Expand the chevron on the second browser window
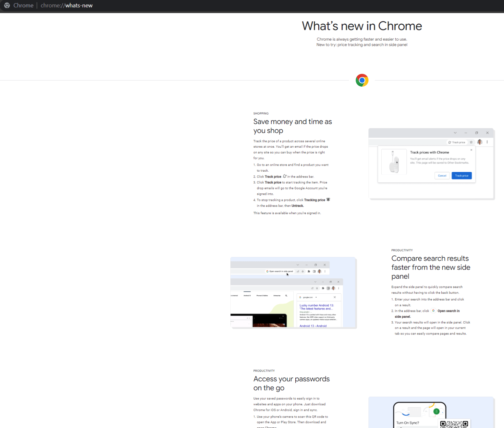This screenshot has width=504, height=428. [x=315, y=282]
